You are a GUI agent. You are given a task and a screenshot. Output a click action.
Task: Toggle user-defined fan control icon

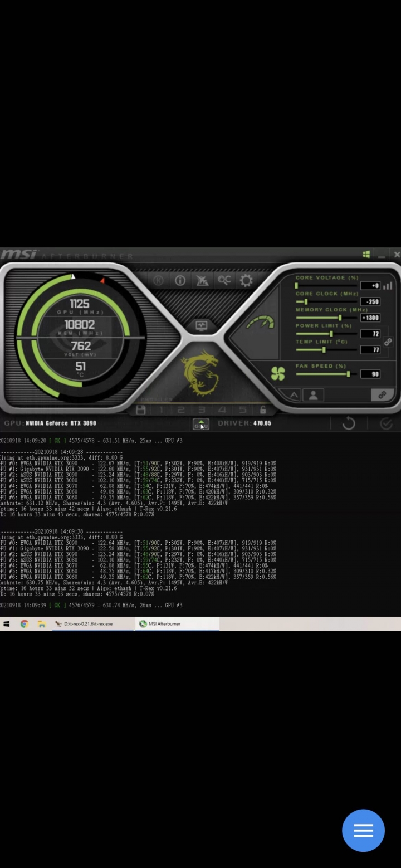point(313,395)
